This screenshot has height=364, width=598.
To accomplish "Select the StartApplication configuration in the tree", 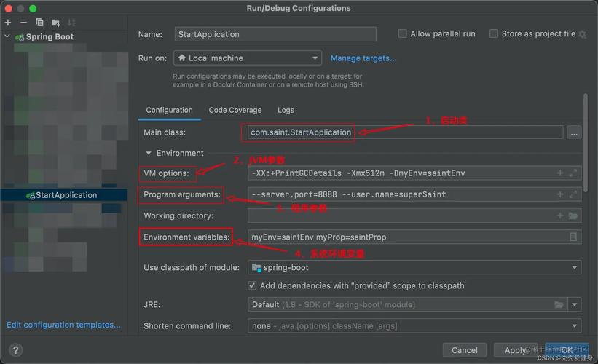I will coord(63,195).
